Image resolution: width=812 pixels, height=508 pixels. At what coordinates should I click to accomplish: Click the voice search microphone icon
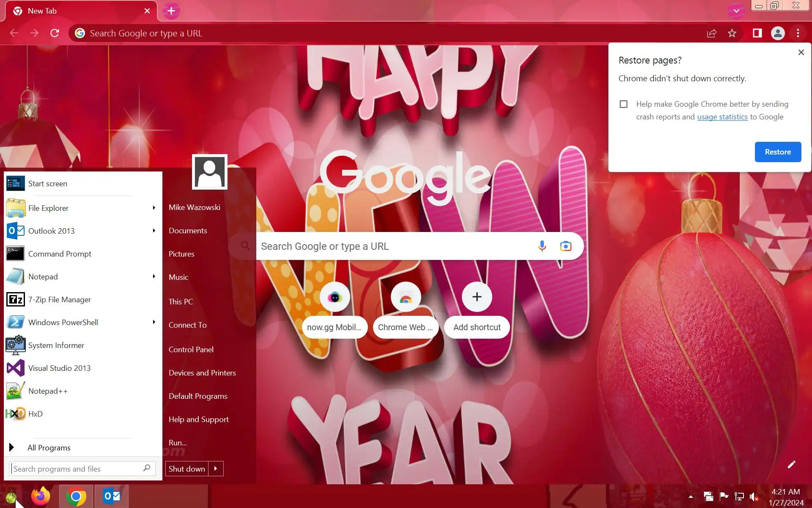coord(542,246)
